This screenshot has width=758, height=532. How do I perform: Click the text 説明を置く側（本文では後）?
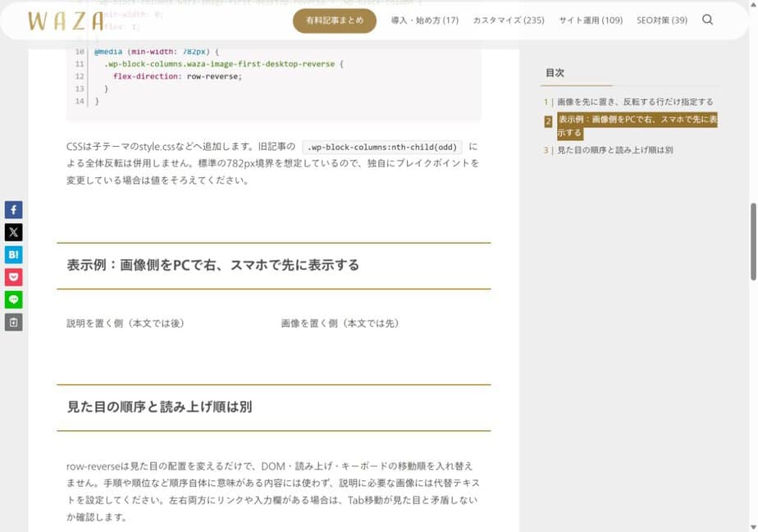coord(126,323)
